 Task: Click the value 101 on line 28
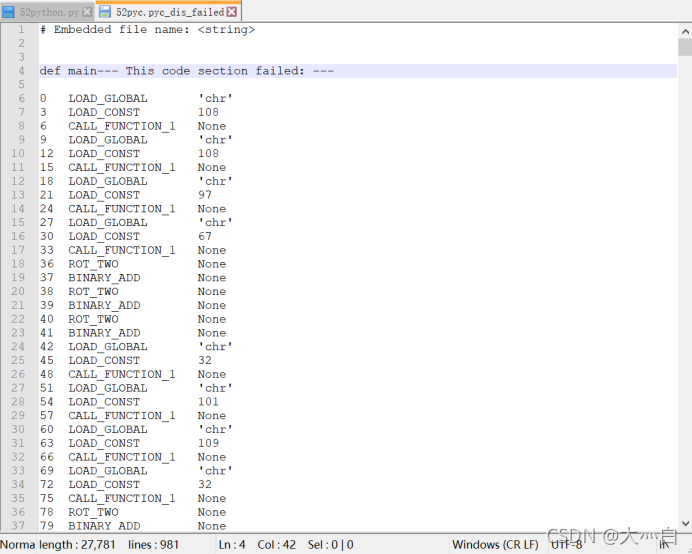click(x=208, y=402)
